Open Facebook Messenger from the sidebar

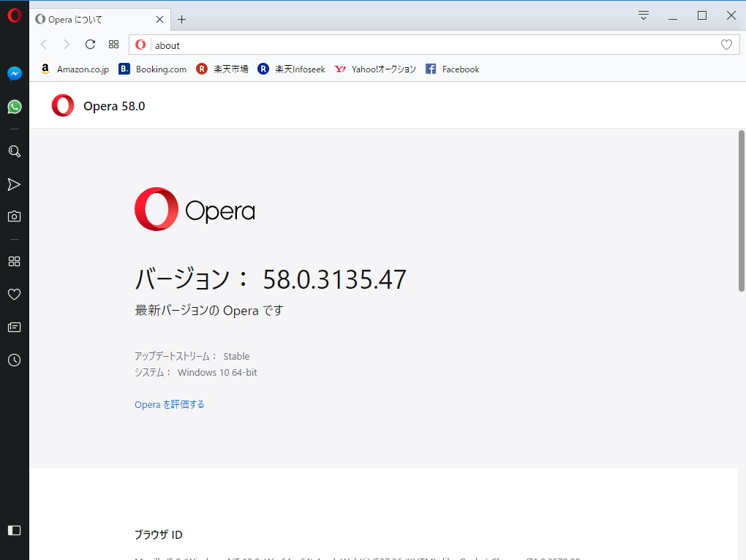coord(14,73)
